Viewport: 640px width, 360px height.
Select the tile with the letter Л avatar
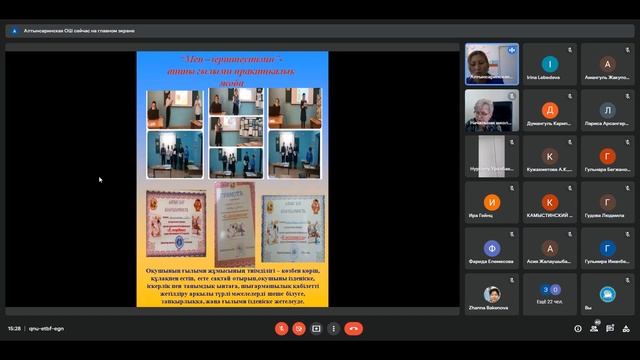[608, 110]
